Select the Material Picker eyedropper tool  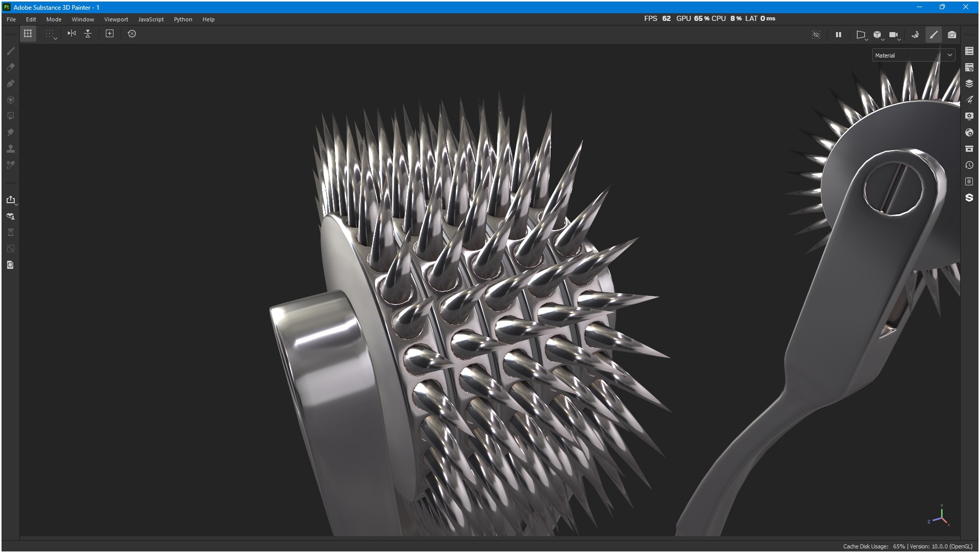pos(11,165)
